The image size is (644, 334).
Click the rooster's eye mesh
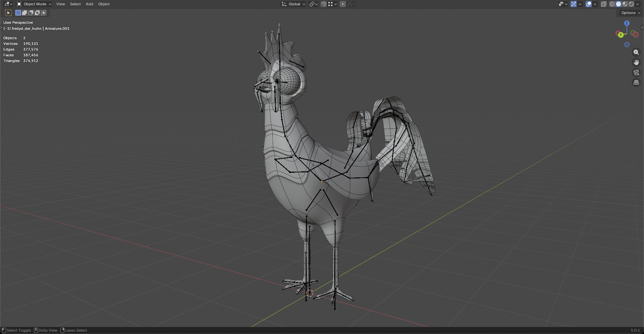(288, 81)
